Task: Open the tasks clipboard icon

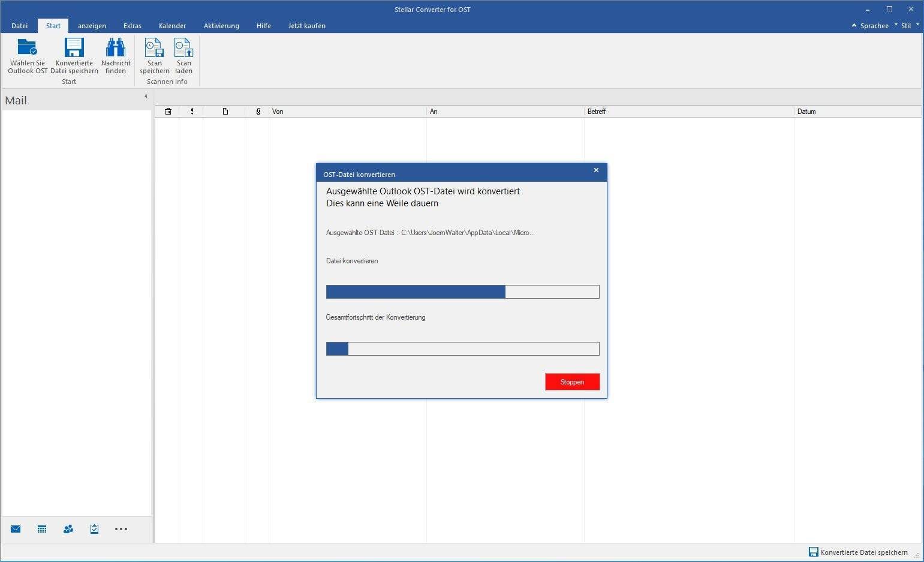Action: [94, 529]
